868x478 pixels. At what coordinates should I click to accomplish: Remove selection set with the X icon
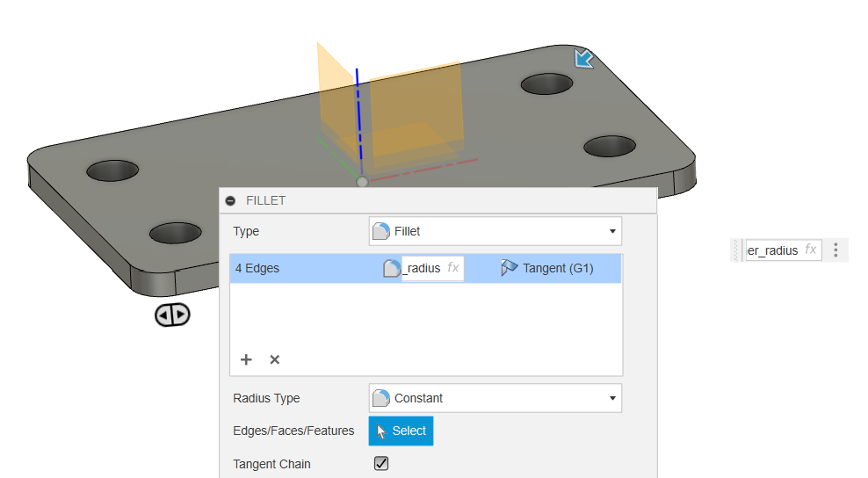coord(275,359)
